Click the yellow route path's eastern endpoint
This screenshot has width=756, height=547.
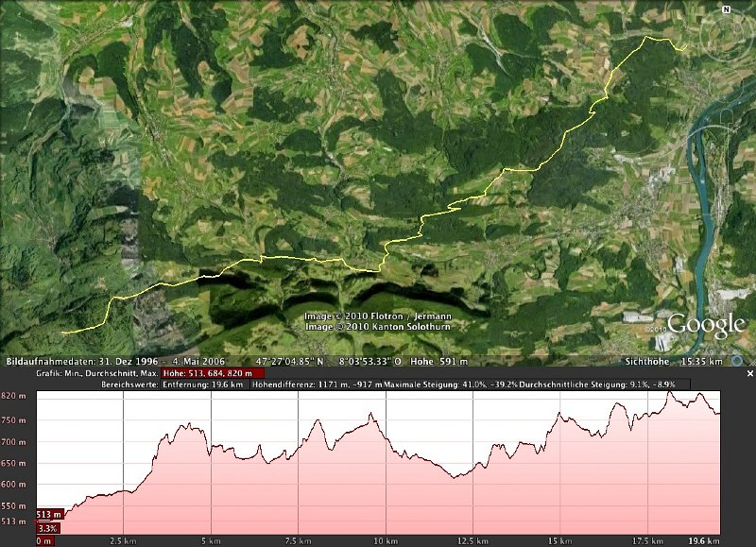685,47
